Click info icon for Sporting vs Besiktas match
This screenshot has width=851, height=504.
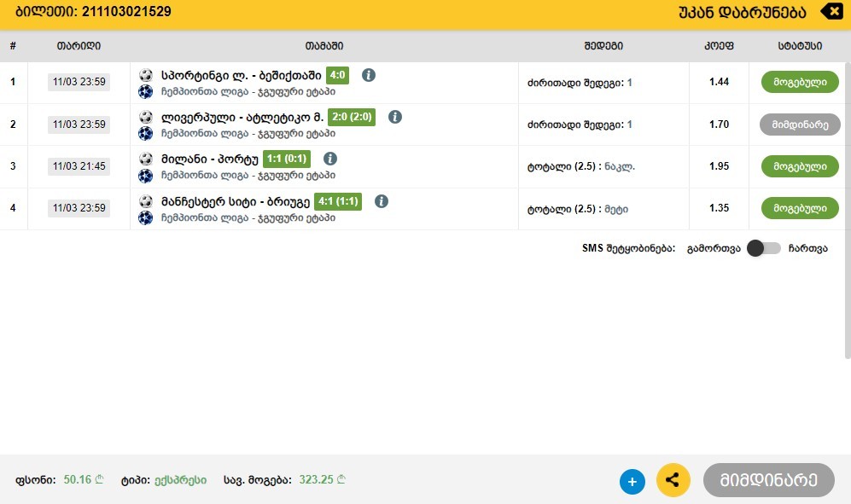(x=369, y=75)
